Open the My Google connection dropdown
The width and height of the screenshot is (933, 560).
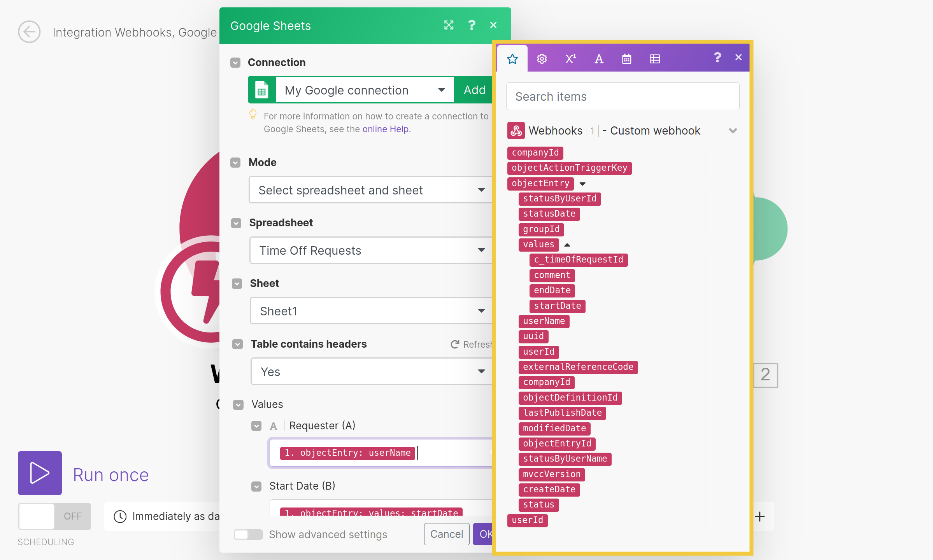(365, 90)
